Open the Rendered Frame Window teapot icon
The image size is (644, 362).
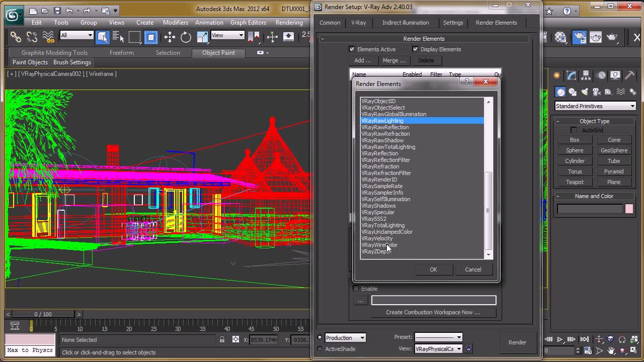coord(596,37)
